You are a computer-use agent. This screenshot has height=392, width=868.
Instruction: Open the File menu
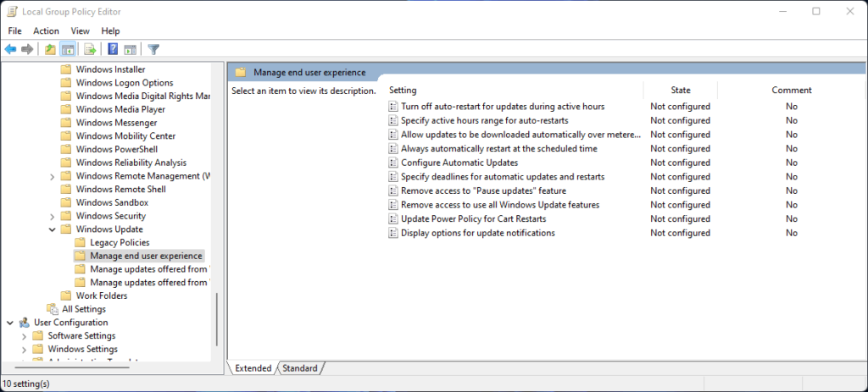[15, 31]
